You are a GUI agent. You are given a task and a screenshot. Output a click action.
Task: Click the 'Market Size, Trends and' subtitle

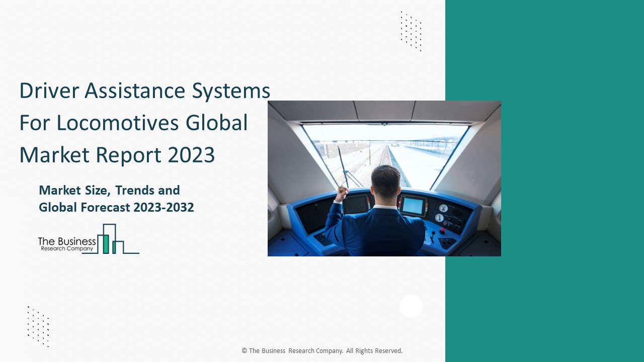click(109, 191)
